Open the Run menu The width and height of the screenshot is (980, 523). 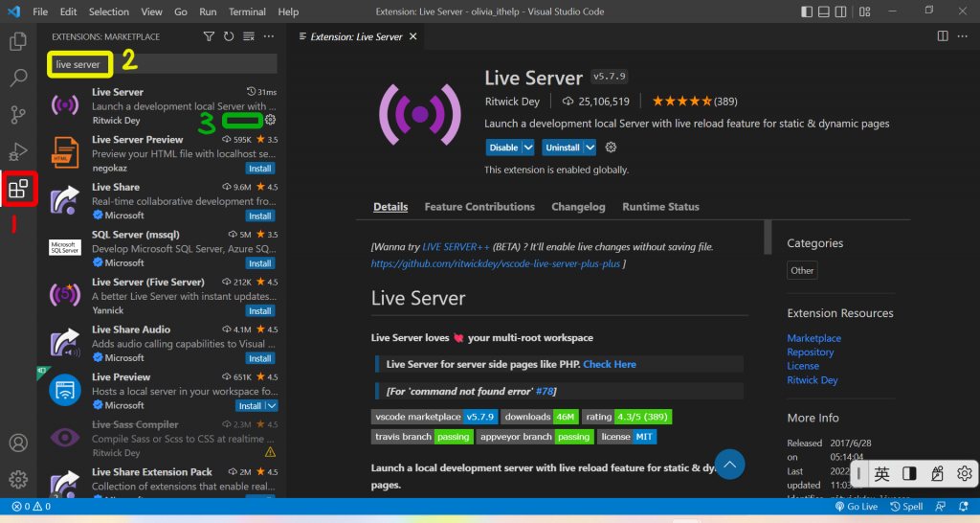(x=208, y=11)
